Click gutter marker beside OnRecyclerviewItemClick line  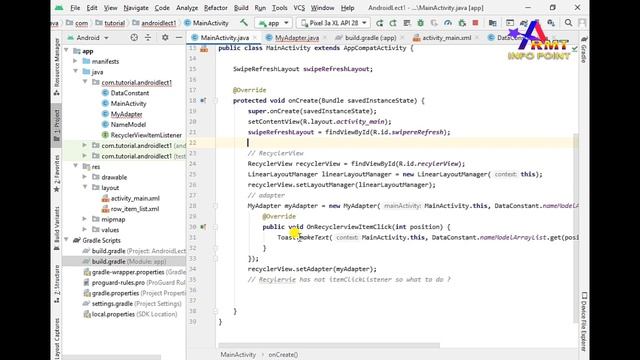(x=203, y=227)
